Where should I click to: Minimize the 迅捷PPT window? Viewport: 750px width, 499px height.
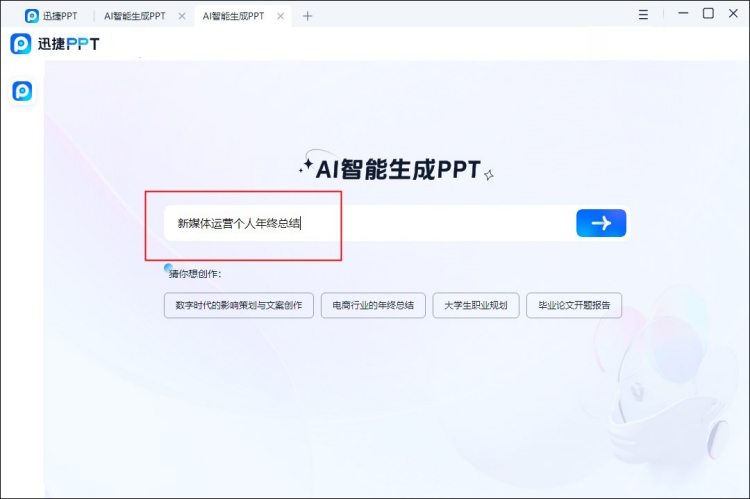(683, 13)
